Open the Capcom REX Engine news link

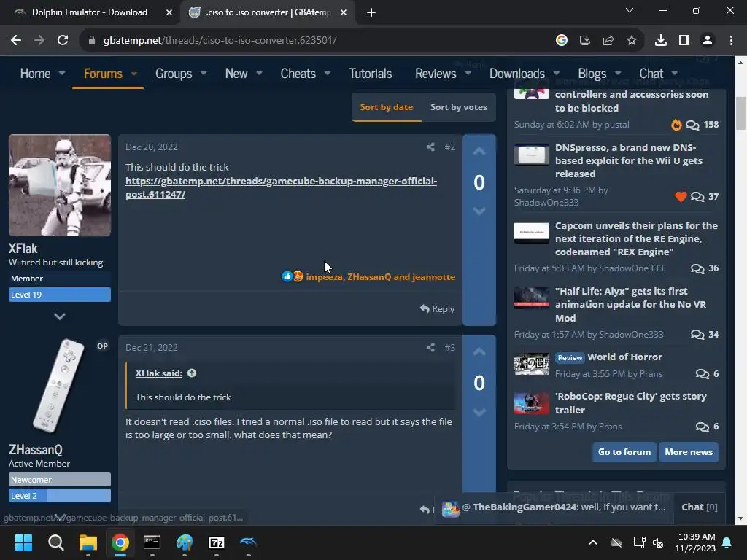point(636,238)
